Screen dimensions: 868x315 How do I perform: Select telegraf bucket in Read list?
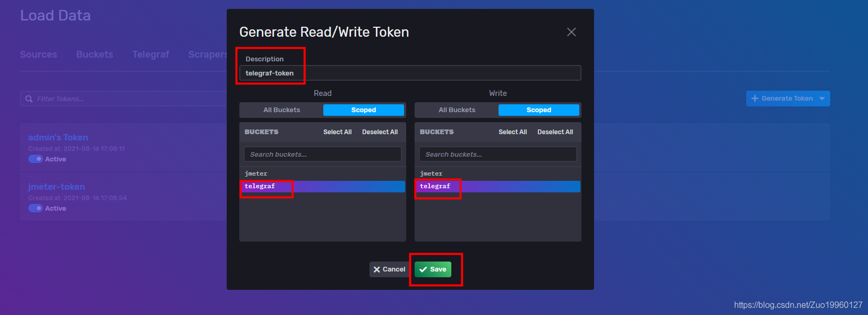tap(323, 186)
